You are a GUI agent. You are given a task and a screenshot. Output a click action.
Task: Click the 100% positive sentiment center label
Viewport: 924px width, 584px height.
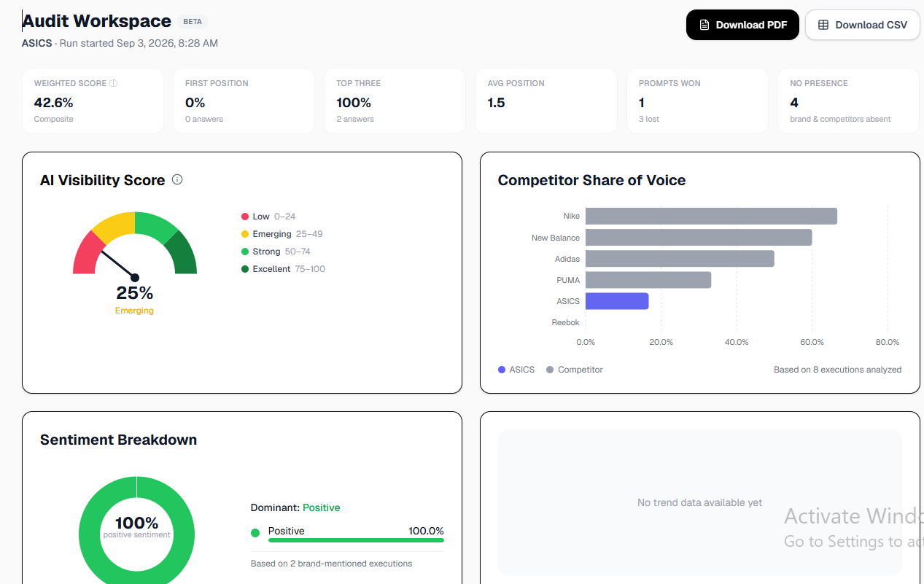pyautogui.click(x=136, y=527)
